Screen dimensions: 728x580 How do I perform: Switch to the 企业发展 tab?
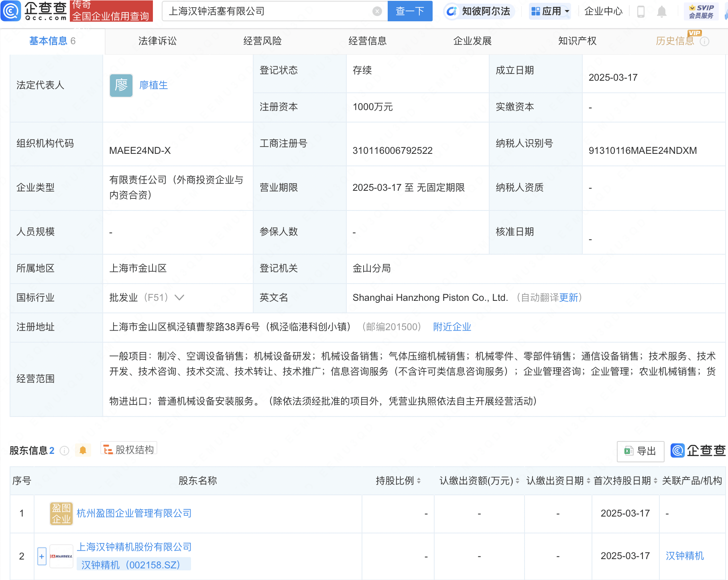click(472, 41)
